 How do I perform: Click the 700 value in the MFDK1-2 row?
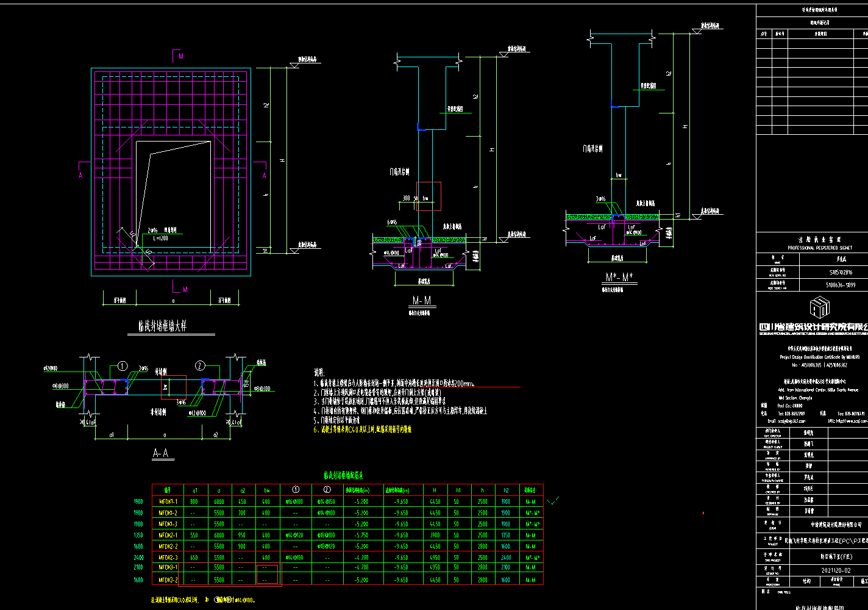[242, 513]
